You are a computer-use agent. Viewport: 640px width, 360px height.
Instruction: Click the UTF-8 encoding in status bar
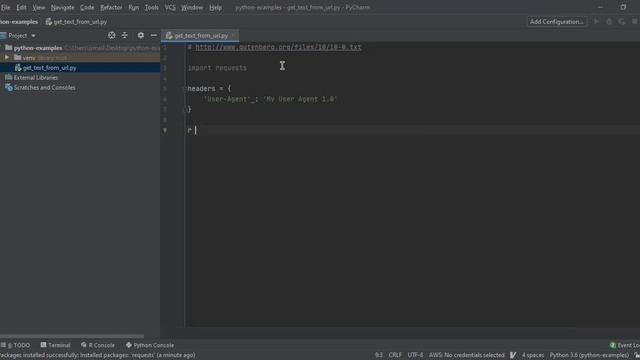(415, 355)
